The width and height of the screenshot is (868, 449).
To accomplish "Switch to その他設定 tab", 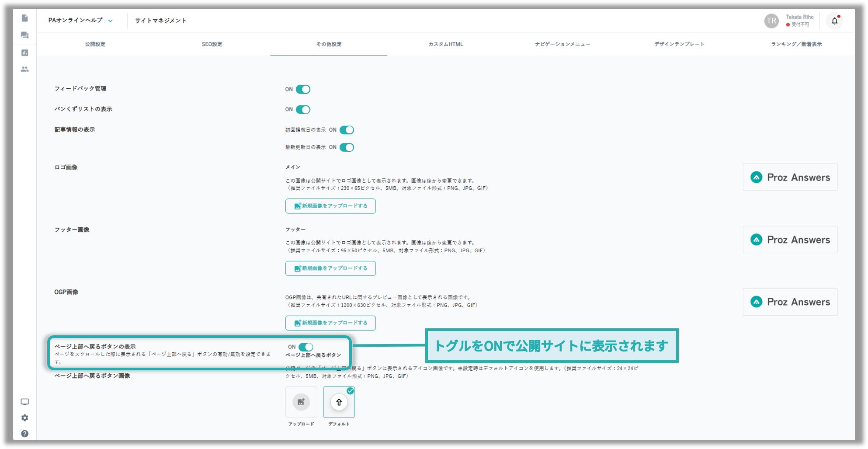I will click(329, 44).
